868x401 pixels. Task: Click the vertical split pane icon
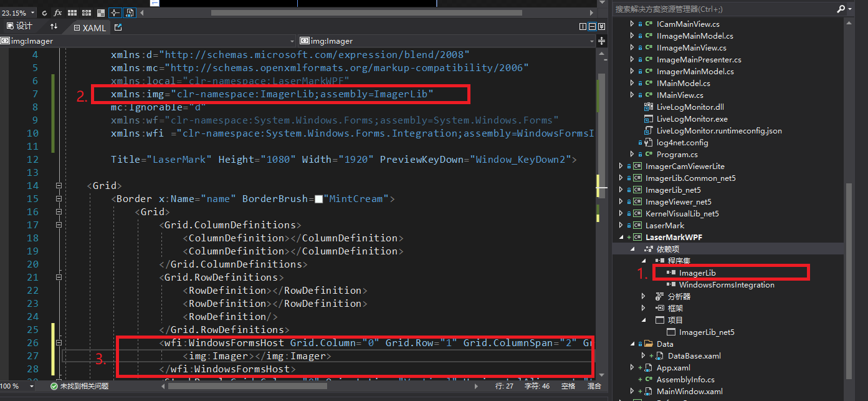[x=583, y=26]
